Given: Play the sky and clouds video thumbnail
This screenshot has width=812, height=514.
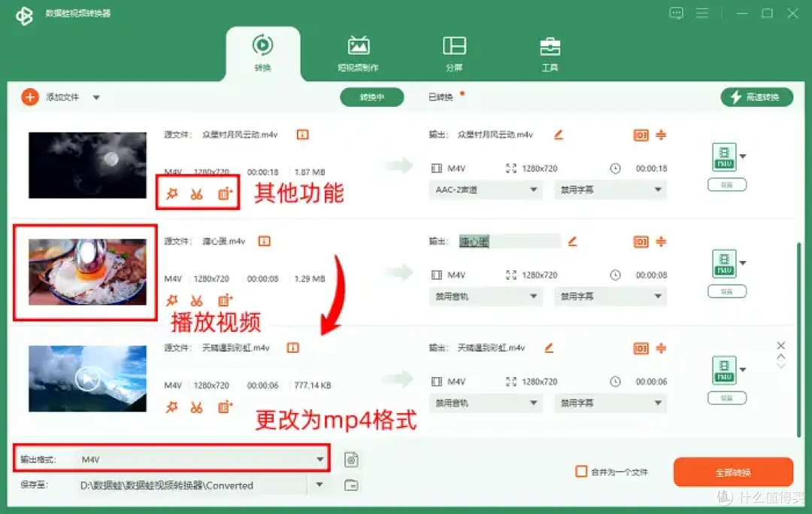Looking at the screenshot, I should tap(87, 379).
